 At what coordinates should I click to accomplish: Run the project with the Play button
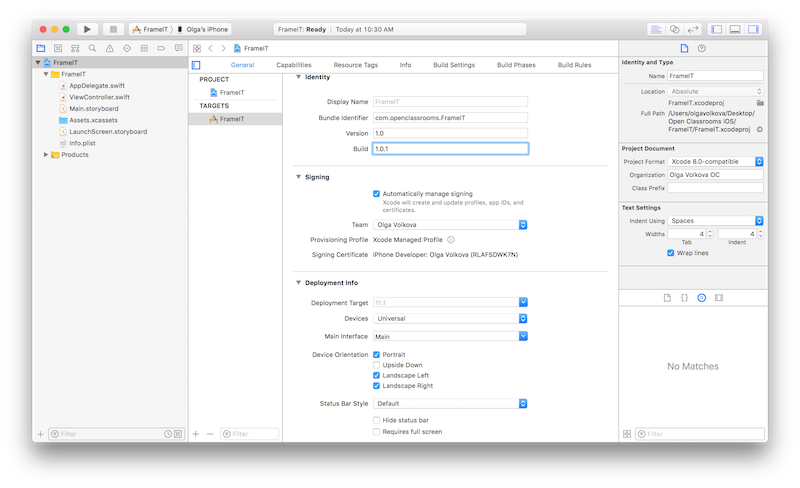tap(87, 30)
